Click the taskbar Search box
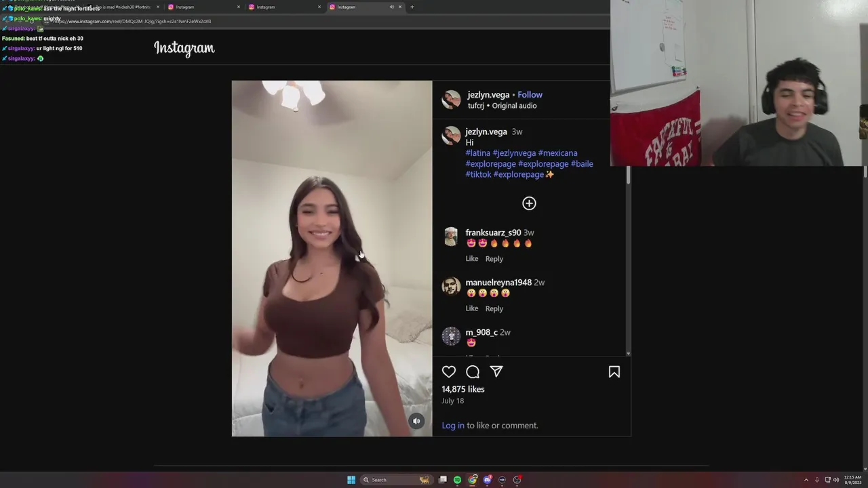This screenshot has height=488, width=868. (396, 480)
